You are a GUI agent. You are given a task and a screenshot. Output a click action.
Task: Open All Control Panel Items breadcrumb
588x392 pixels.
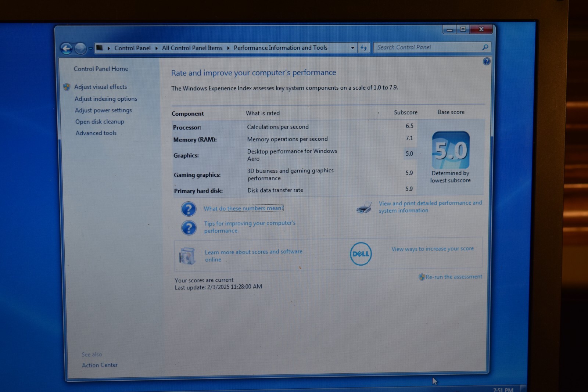(192, 48)
